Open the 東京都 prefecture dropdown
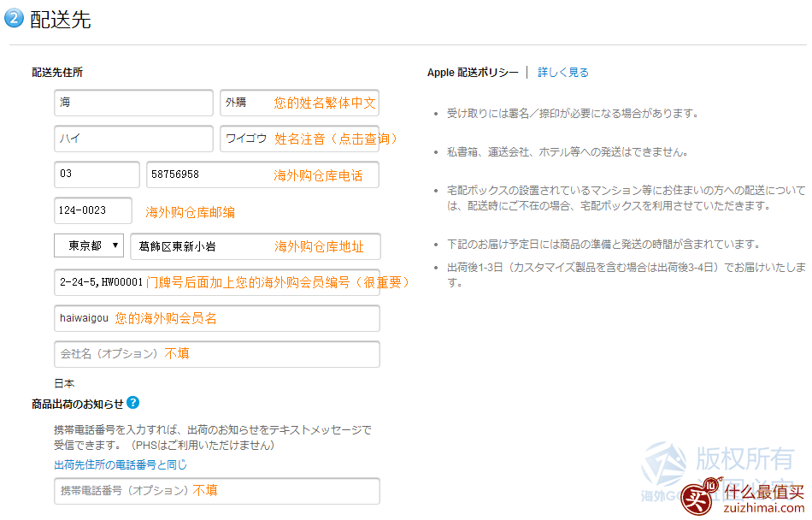 89,245
